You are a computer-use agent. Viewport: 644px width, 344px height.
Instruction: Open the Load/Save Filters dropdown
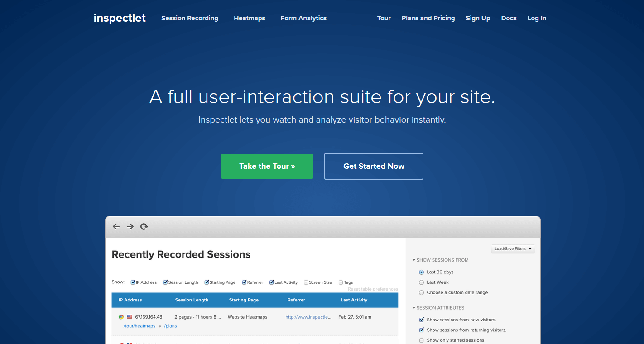click(513, 249)
